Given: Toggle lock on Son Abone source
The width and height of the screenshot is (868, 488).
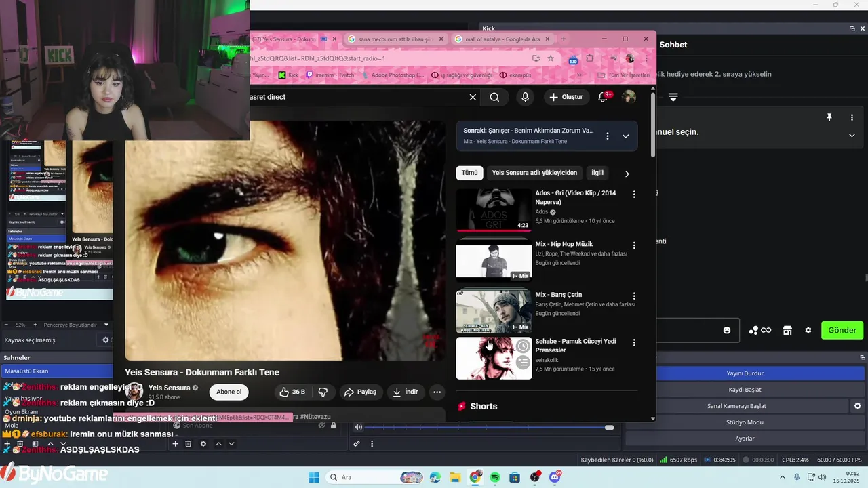Looking at the screenshot, I should point(334,426).
